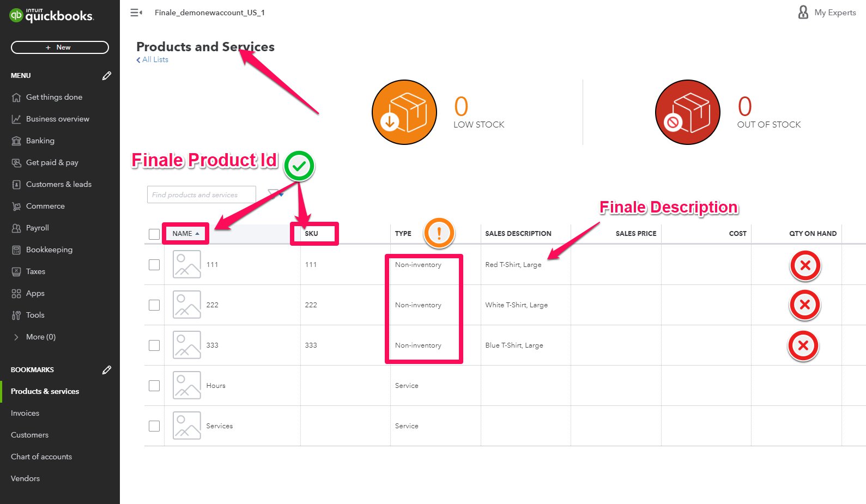Sort by the SKU column header
866x504 pixels.
point(311,234)
